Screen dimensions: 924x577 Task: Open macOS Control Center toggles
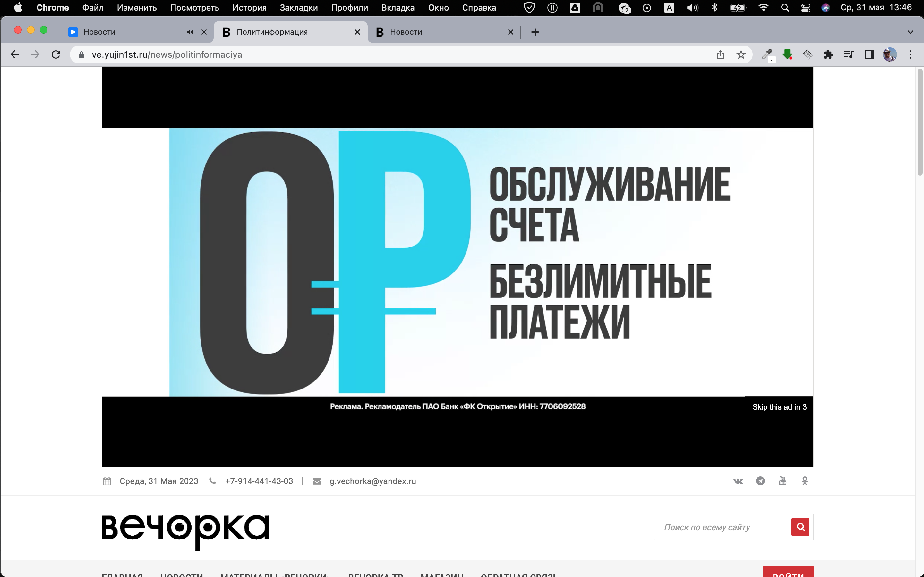pos(806,8)
